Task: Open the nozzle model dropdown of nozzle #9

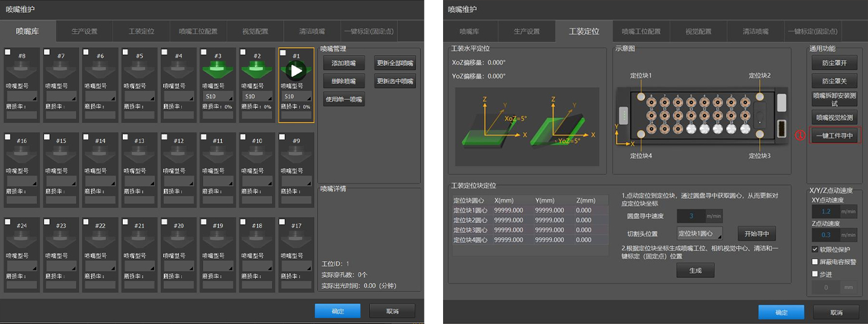Action: [x=297, y=181]
